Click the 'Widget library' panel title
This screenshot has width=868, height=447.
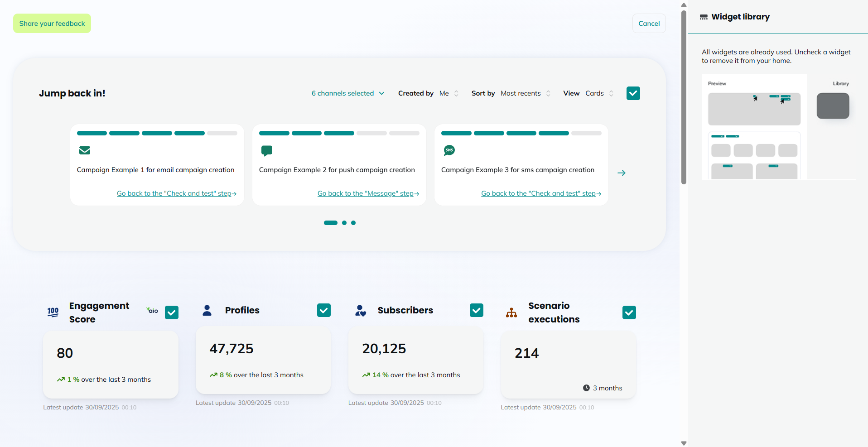[741, 17]
